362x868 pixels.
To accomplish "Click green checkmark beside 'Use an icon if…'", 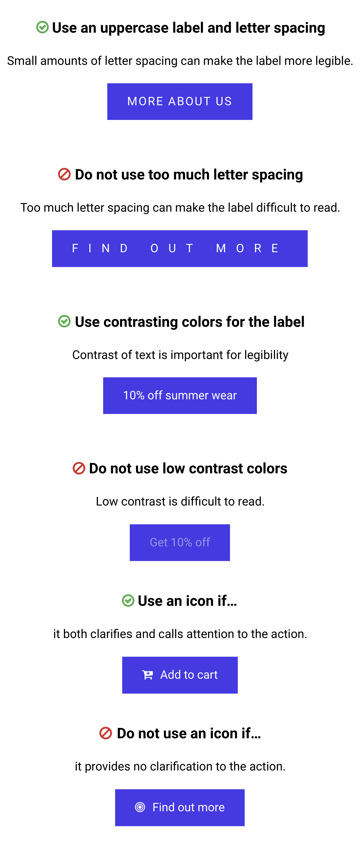I will (128, 600).
